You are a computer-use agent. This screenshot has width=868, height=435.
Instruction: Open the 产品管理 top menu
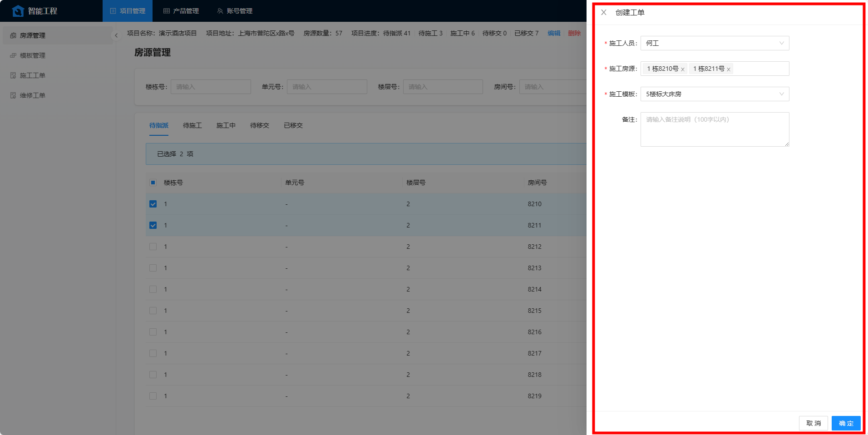pyautogui.click(x=181, y=11)
